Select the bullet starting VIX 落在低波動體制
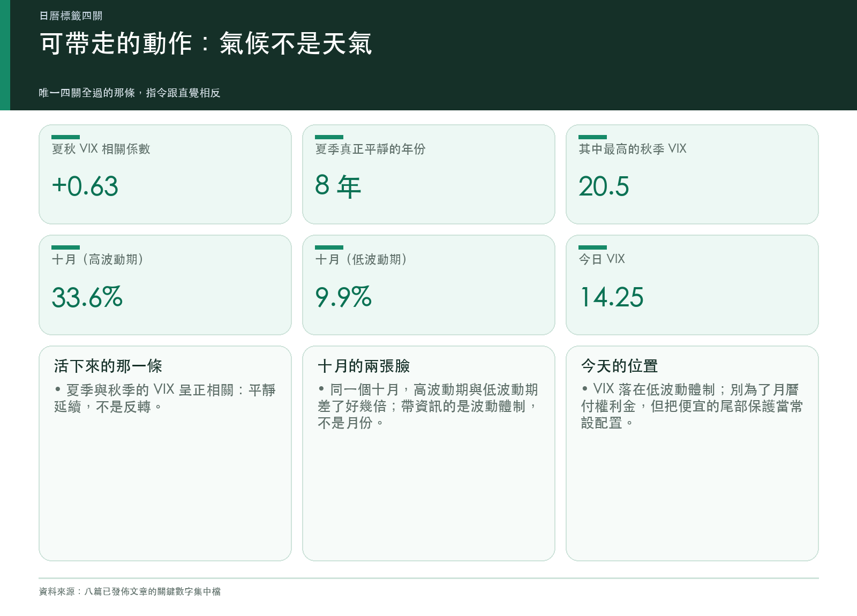 (x=692, y=406)
